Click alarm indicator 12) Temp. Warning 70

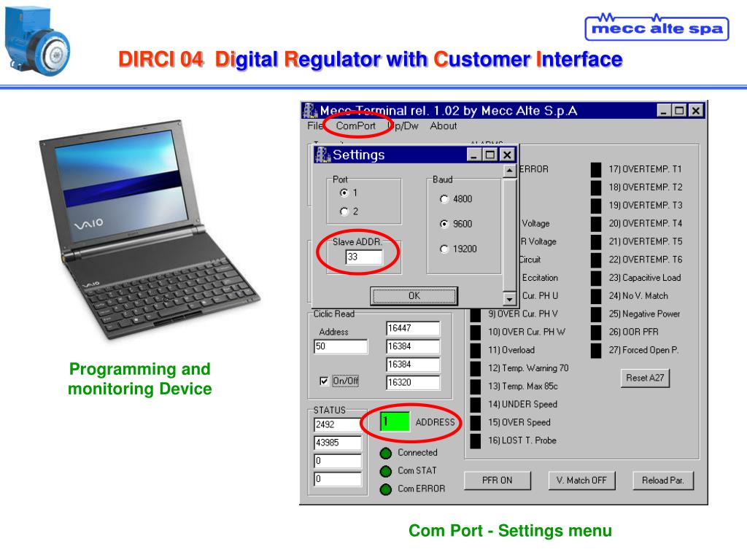point(476,368)
